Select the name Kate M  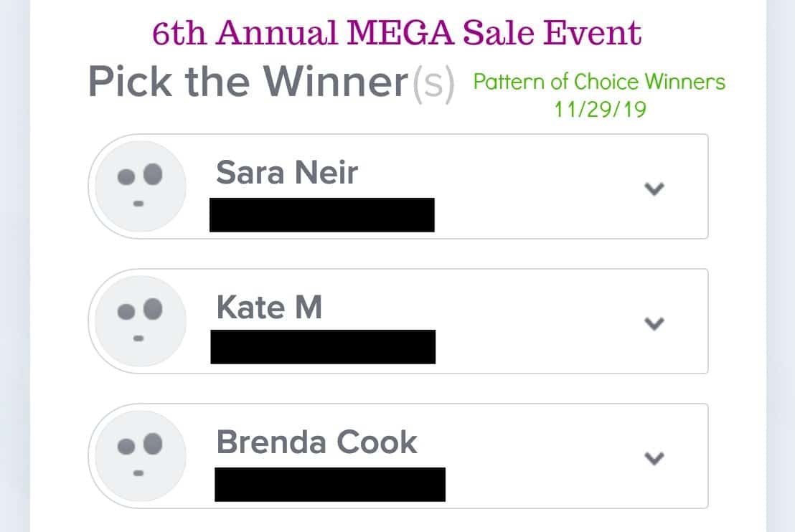coord(269,307)
